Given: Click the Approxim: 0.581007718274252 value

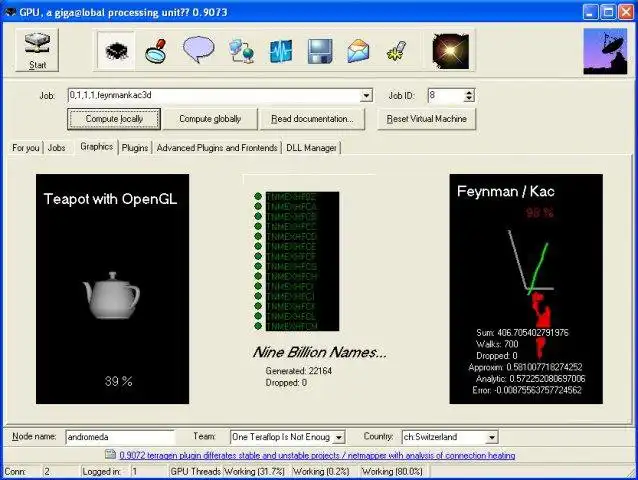Looking at the screenshot, I should (525, 367).
